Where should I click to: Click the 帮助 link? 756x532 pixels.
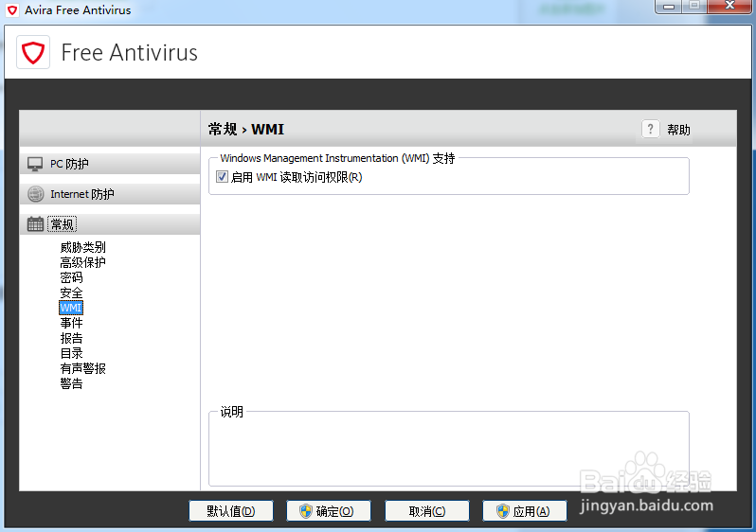click(678, 130)
